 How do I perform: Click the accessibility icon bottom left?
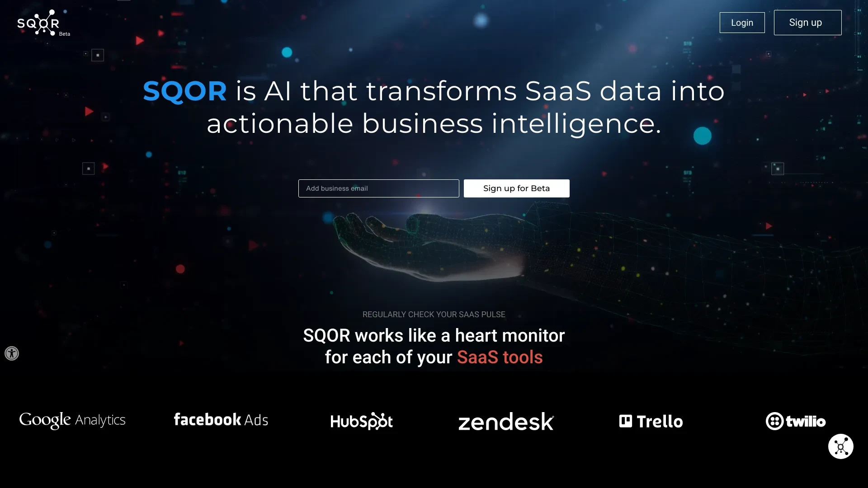pos(11,353)
